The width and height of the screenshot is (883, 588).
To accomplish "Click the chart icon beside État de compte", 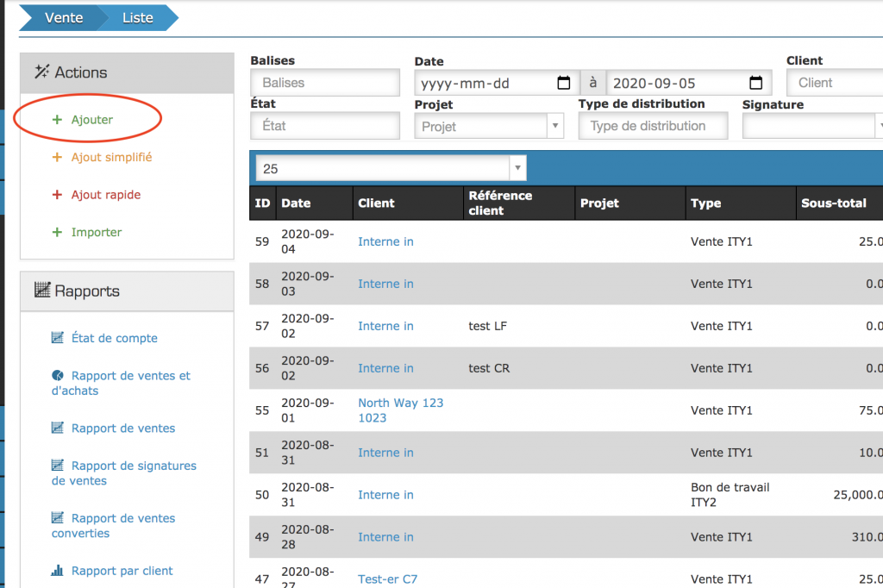I will 58,338.
